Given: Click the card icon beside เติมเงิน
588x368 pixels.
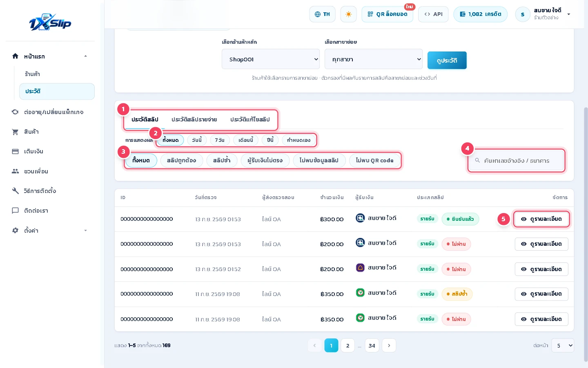Looking at the screenshot, I should (15, 151).
